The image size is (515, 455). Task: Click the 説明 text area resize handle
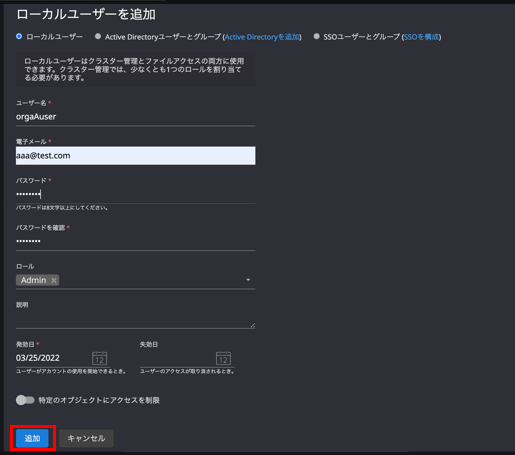pyautogui.click(x=253, y=325)
